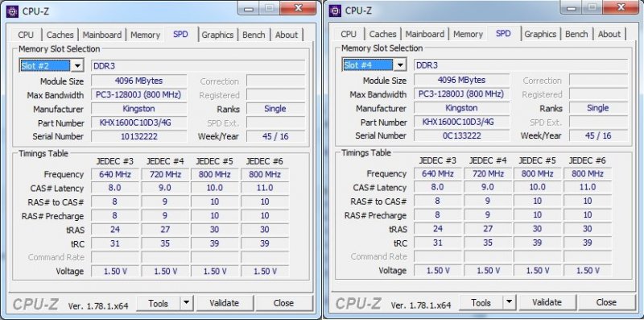Screen dimensions: 644x320
Task: Open About tab in right window
Action: pyautogui.click(x=609, y=34)
